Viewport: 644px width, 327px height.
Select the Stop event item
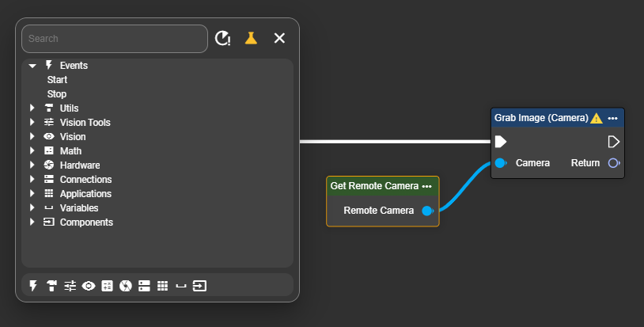[57, 94]
